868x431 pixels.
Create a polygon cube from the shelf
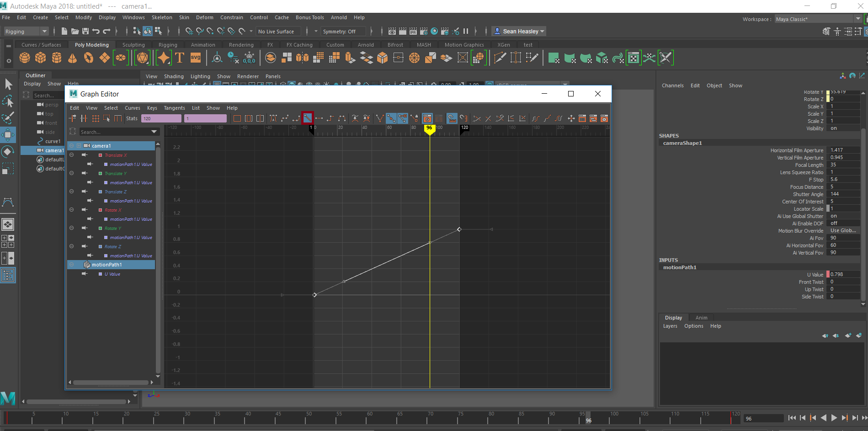click(41, 58)
